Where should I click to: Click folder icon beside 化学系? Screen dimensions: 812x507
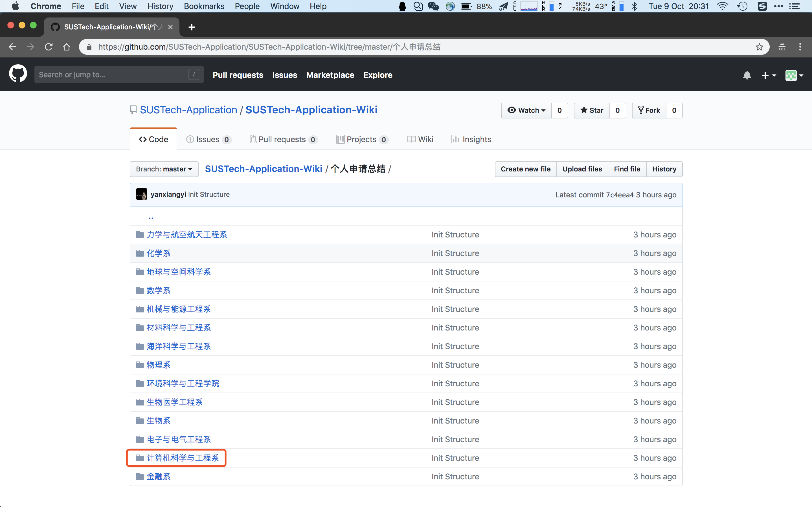(140, 253)
